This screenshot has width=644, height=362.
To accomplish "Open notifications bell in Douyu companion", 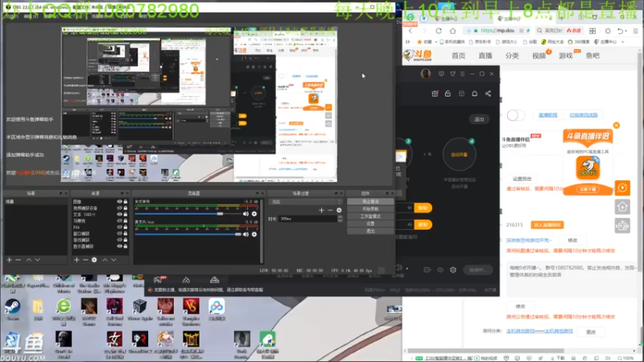I will pos(474,93).
